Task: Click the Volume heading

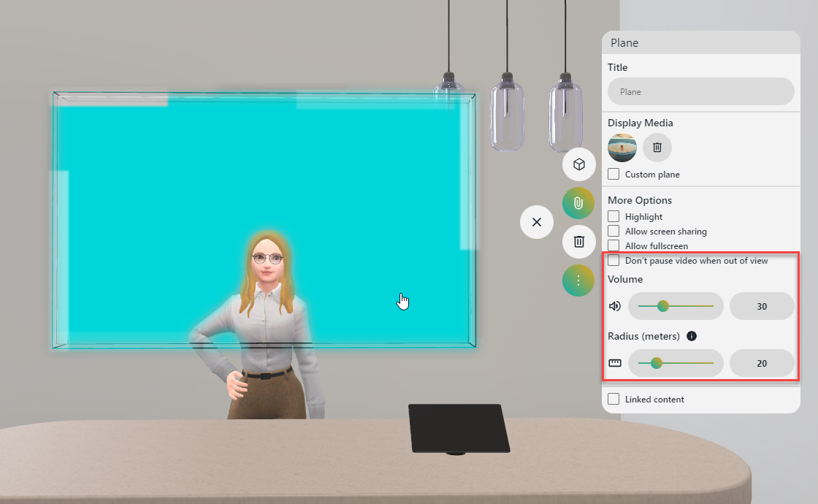Action: (x=625, y=279)
